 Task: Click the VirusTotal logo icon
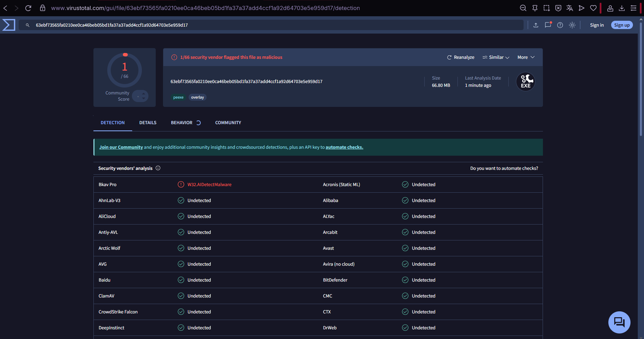coord(9,25)
